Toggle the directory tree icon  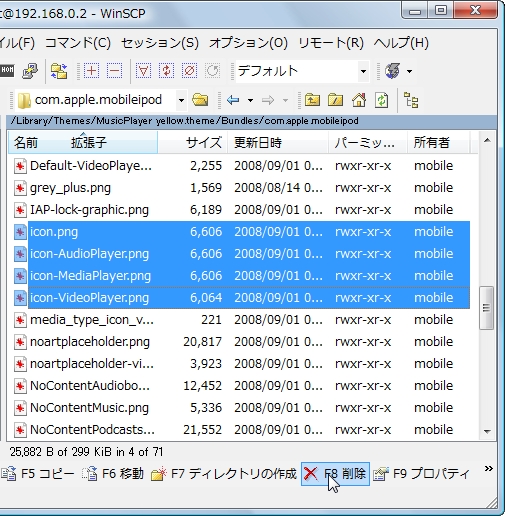coord(411,100)
